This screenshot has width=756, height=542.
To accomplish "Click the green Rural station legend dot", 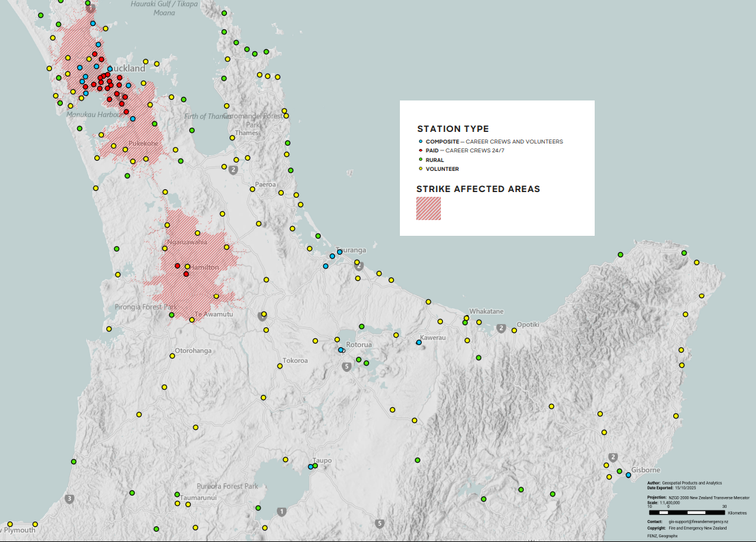I will coord(420,160).
